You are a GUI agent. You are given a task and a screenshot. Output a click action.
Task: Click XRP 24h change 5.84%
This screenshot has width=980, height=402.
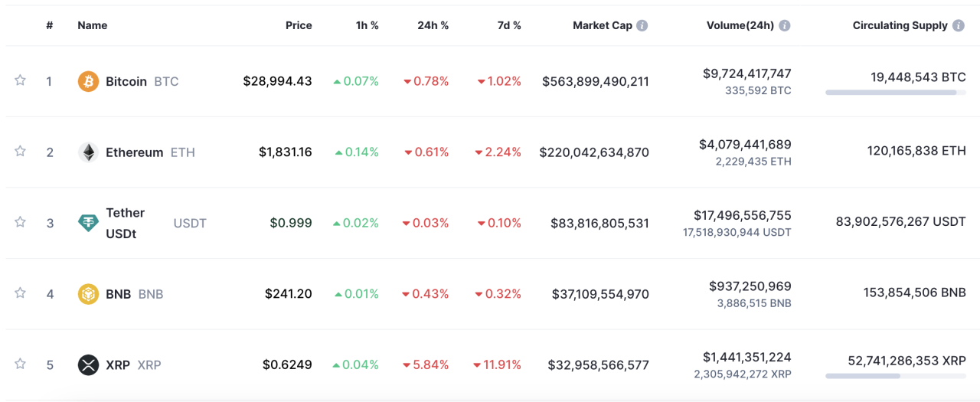click(426, 364)
